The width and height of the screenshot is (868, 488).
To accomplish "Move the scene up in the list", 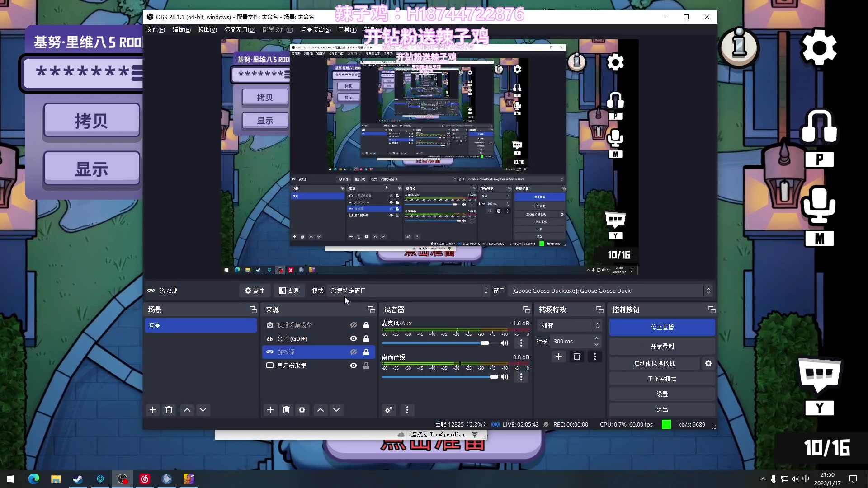I will (187, 410).
